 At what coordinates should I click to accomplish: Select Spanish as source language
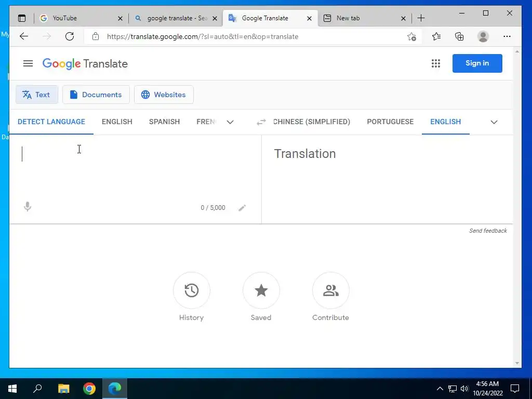coord(164,122)
